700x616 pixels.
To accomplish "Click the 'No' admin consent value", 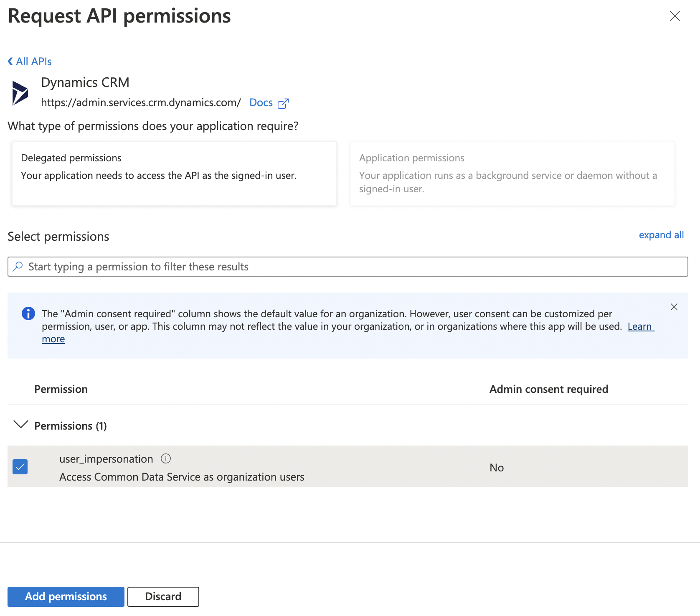I will [497, 468].
